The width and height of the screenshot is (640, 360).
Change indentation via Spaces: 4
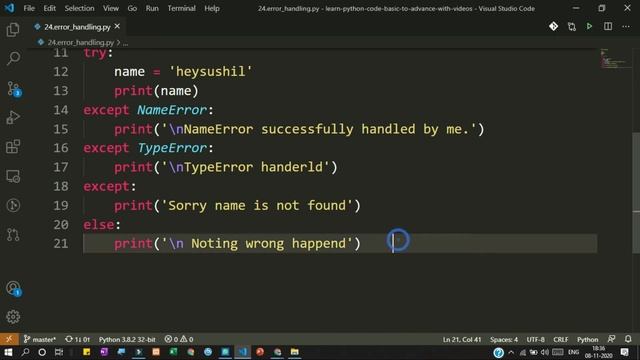point(504,340)
